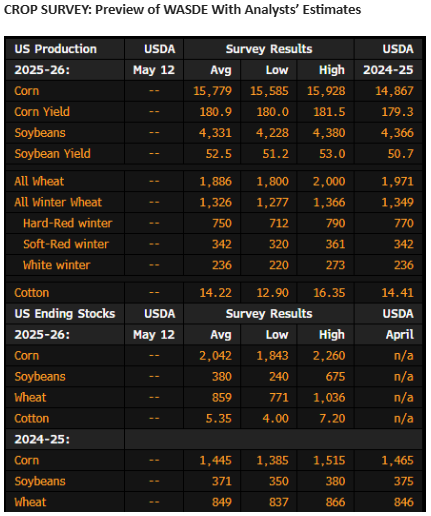The height and width of the screenshot is (516, 431).
Task: Select soybeans ending stocks low 240
Action: (x=279, y=377)
